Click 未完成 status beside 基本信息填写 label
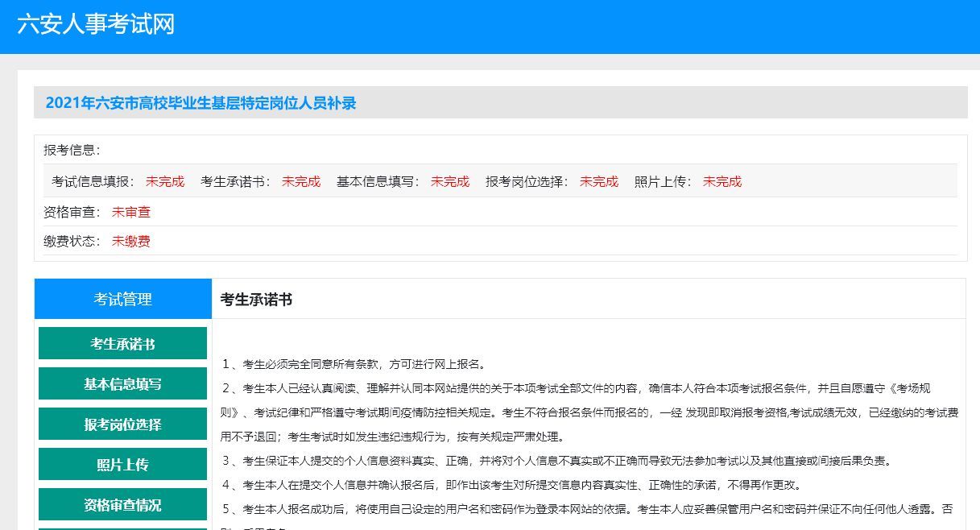The width and height of the screenshot is (980, 530). 449,181
